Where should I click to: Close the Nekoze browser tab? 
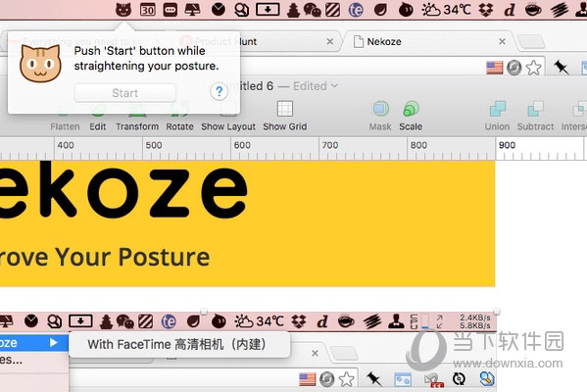503,41
